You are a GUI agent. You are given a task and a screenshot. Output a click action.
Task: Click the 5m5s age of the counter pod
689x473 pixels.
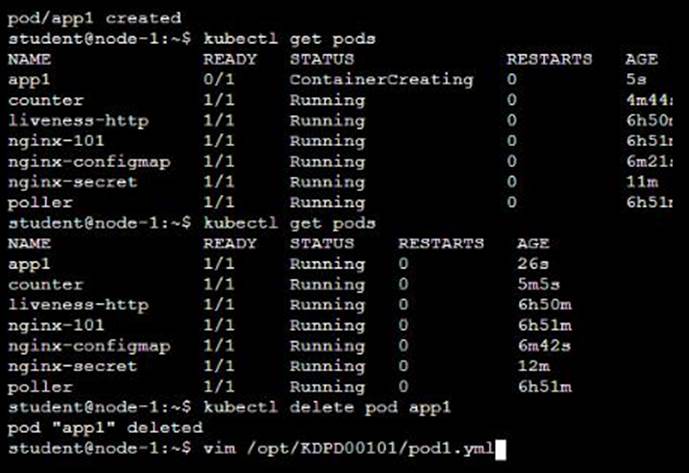(537, 284)
